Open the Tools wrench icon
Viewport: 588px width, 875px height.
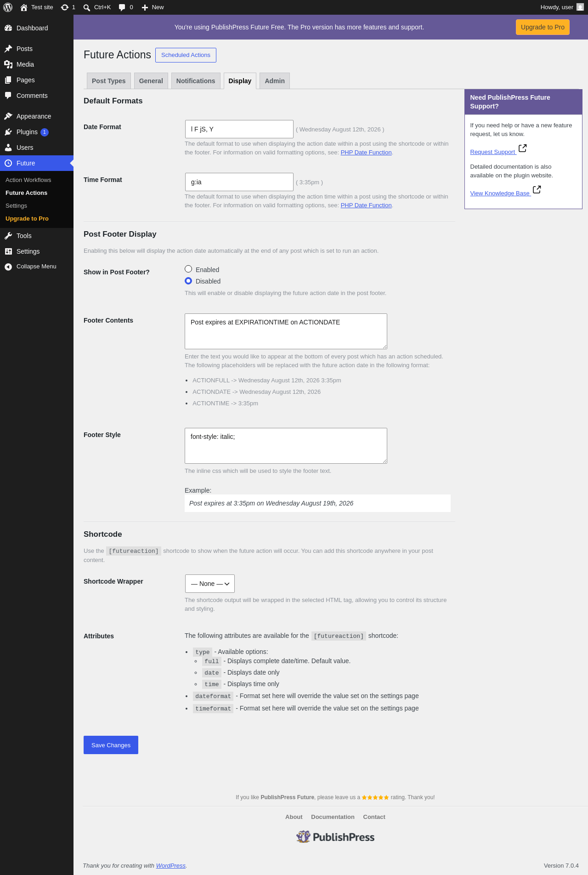click(x=8, y=236)
